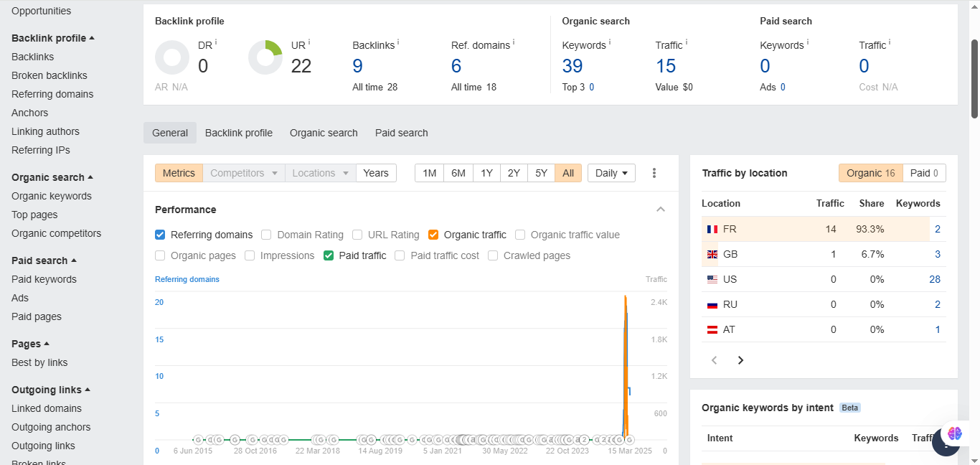Click info icon next to Backlinks

[398, 42]
